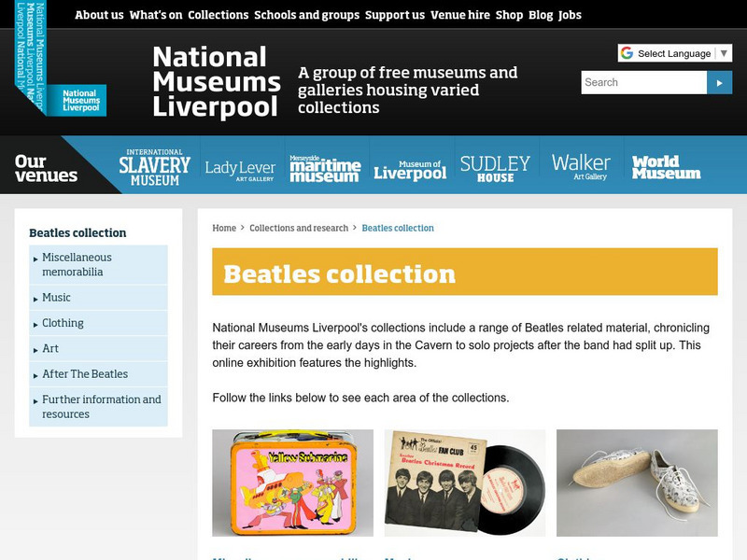The height and width of the screenshot is (560, 747).
Task: Expand the Music sidebar item
Action: (x=98, y=298)
